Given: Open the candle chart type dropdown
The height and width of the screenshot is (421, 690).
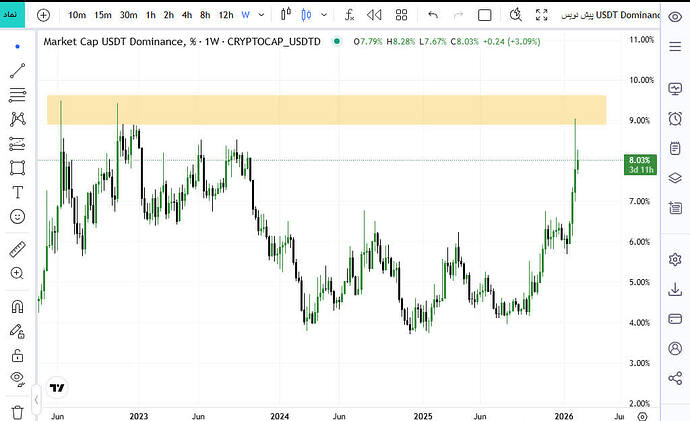Looking at the screenshot, I should [x=287, y=15].
